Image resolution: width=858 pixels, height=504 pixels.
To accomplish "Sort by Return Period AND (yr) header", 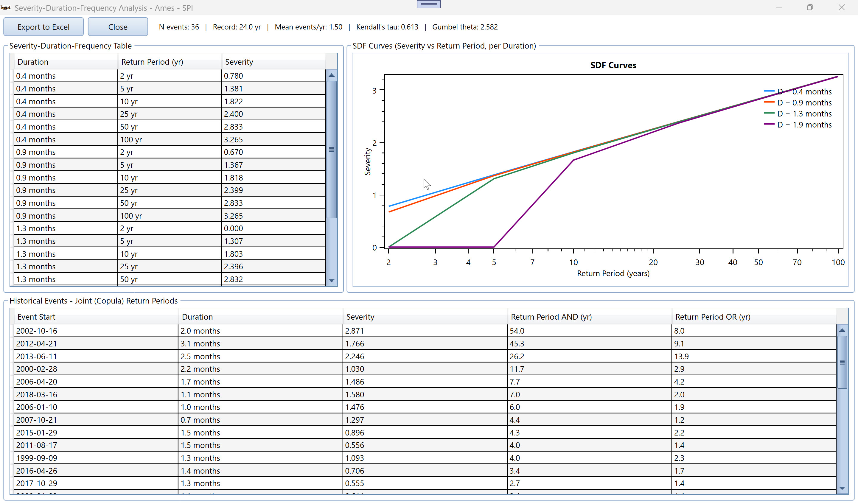I will [x=589, y=317].
